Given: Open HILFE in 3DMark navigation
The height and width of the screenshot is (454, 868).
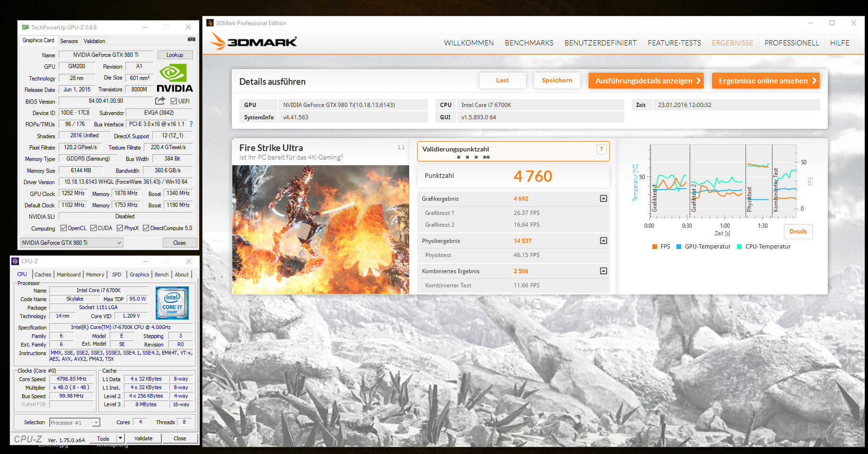Looking at the screenshot, I should [x=840, y=43].
